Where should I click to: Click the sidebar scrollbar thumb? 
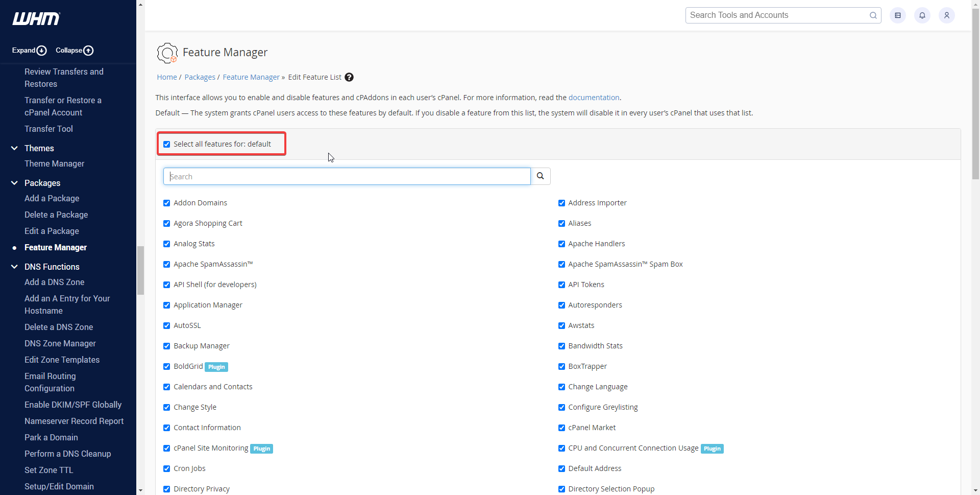click(x=140, y=270)
